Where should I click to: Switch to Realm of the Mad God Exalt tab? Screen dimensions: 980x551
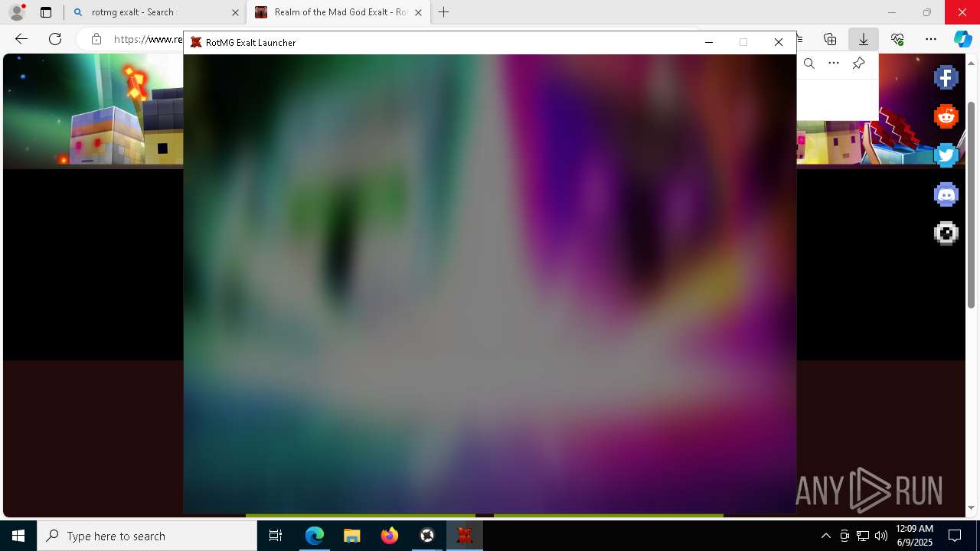(338, 12)
